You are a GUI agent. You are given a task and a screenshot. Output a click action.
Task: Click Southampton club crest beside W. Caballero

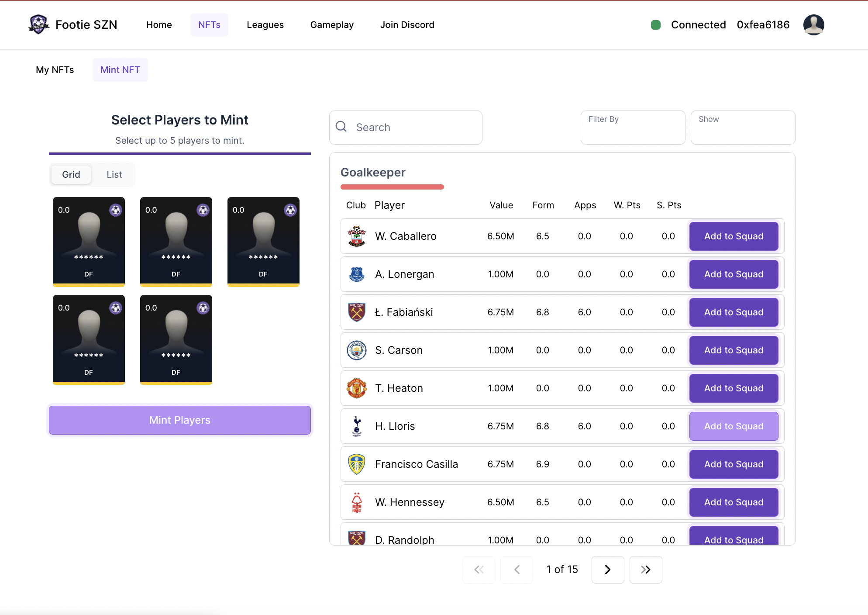point(357,236)
